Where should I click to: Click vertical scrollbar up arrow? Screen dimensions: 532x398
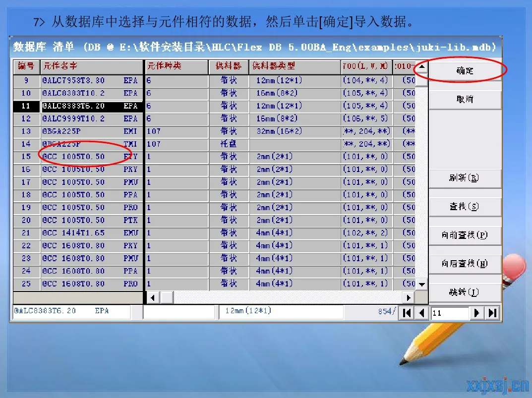422,66
